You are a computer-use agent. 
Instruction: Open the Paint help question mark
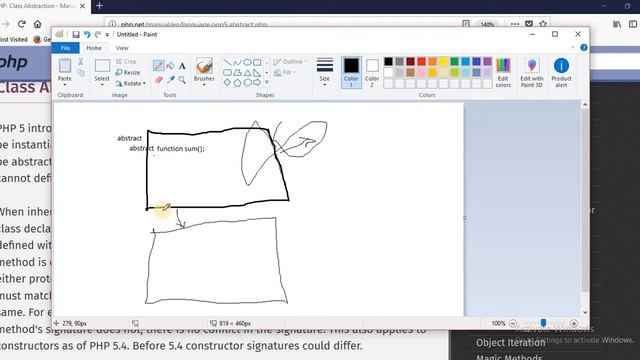pos(584,48)
